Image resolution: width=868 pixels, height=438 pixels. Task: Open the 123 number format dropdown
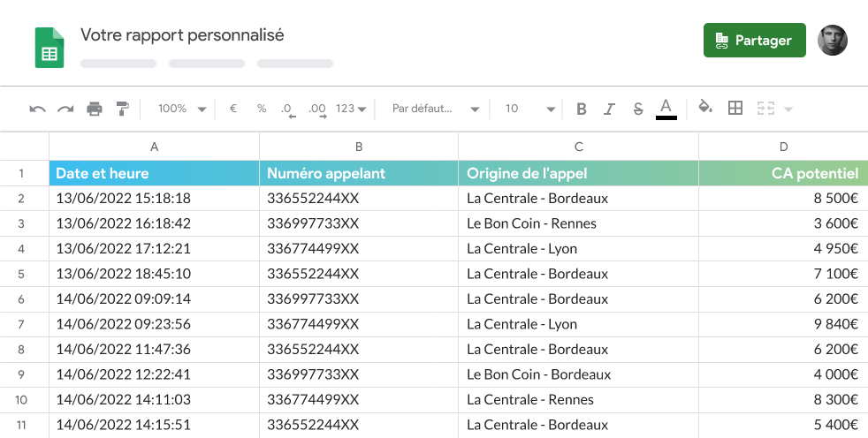pos(351,109)
